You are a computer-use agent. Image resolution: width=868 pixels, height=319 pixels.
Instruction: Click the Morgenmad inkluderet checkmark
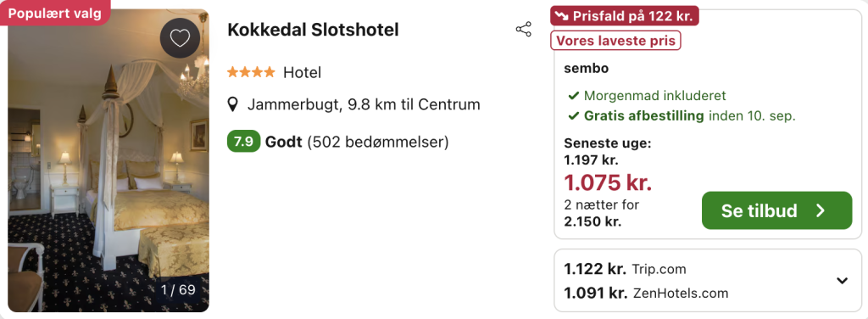[x=574, y=96]
